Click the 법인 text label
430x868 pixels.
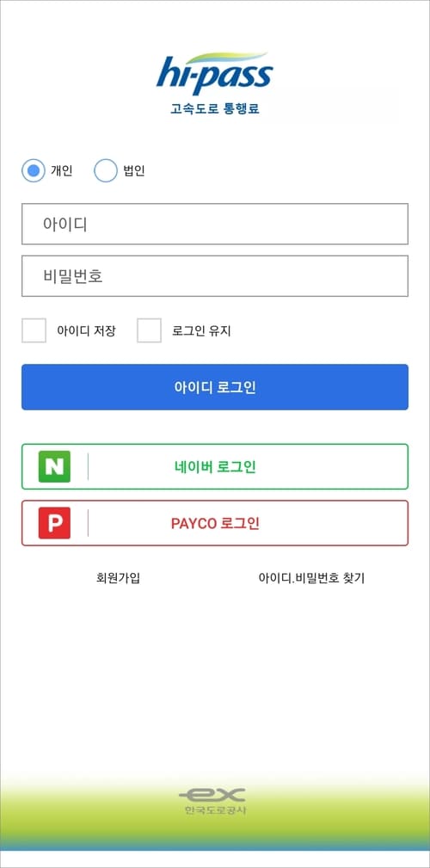pos(134,170)
